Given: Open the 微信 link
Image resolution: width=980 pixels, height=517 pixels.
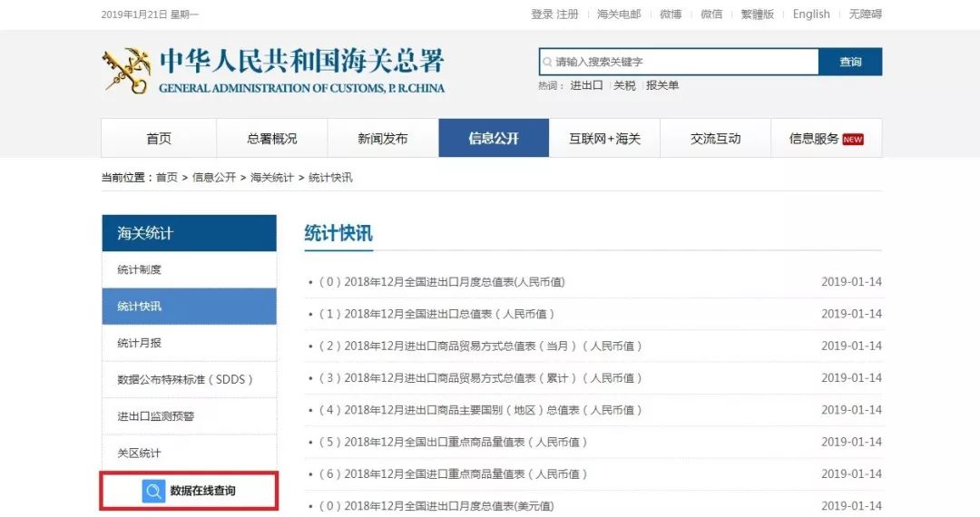Looking at the screenshot, I should tap(711, 14).
